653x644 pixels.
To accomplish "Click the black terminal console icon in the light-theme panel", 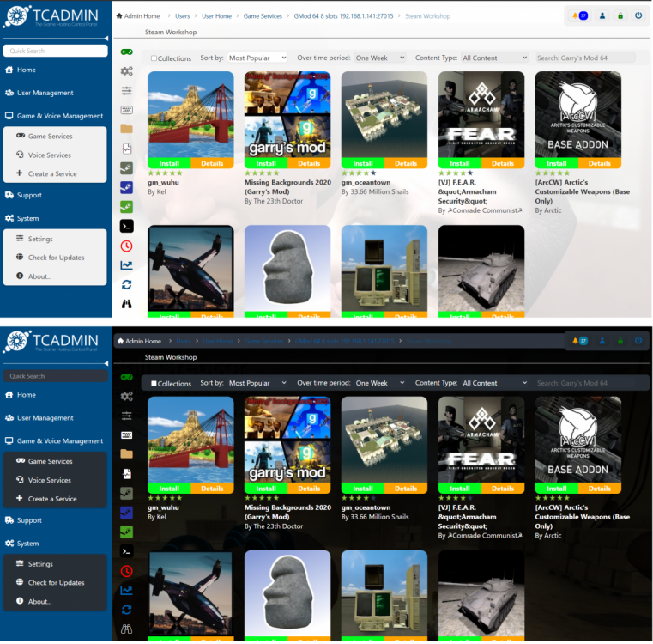I will [x=126, y=226].
